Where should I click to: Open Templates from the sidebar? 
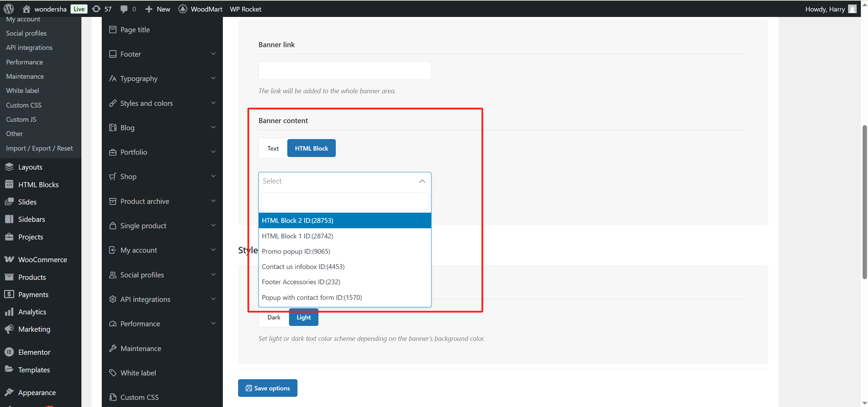click(34, 369)
